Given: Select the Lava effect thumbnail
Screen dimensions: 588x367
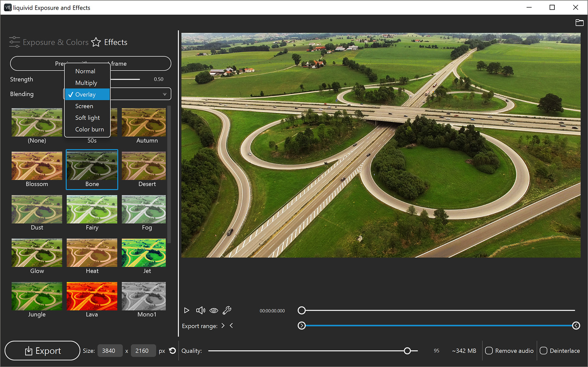Looking at the screenshot, I should 91,296.
